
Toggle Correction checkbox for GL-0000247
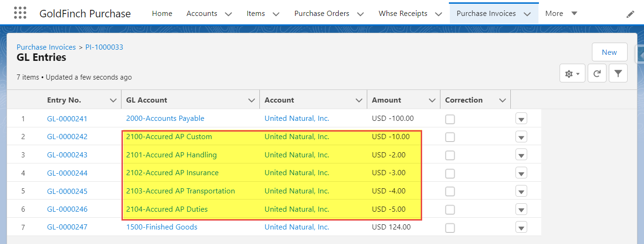click(x=450, y=228)
